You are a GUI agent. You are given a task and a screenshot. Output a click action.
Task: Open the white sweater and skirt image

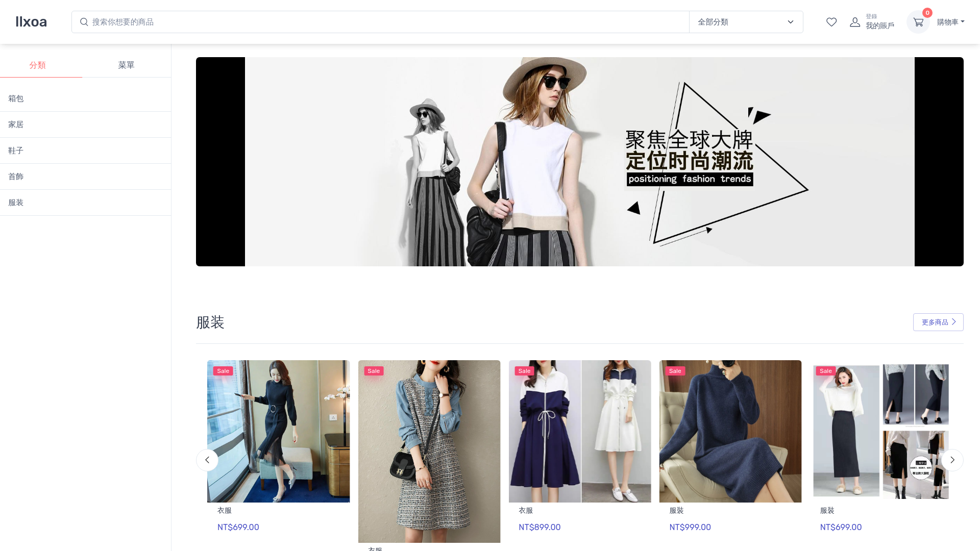pos(881,431)
